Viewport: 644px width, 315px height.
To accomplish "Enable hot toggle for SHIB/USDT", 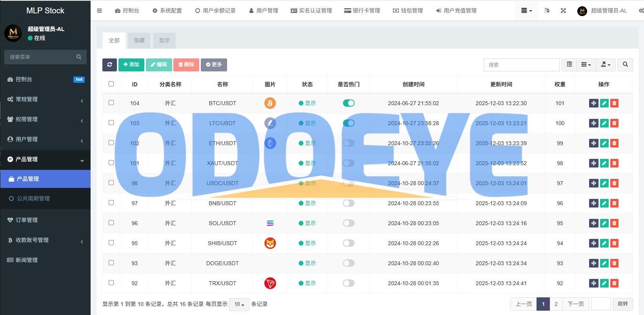I will (x=348, y=243).
